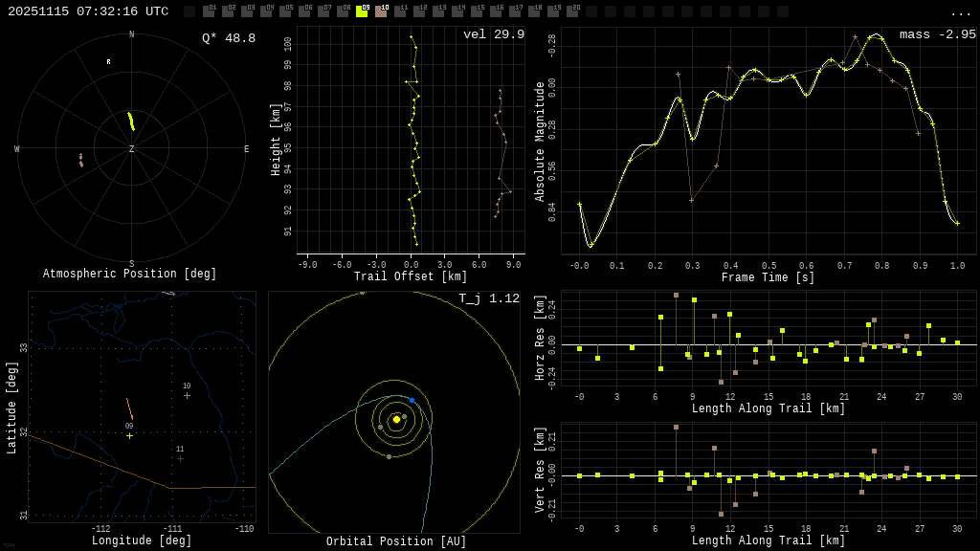Click the blue Earth dot in orbital plot
The image size is (980, 551).
(x=412, y=401)
